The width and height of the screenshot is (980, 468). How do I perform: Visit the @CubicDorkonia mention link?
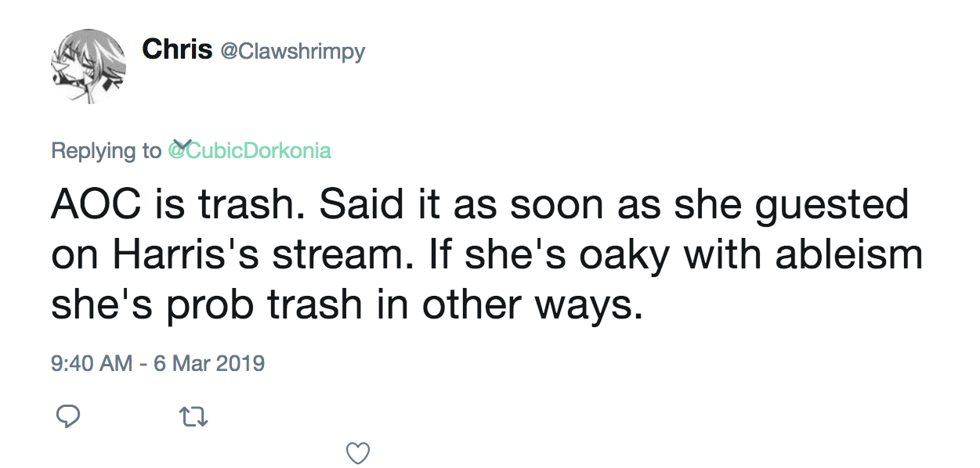click(x=250, y=150)
